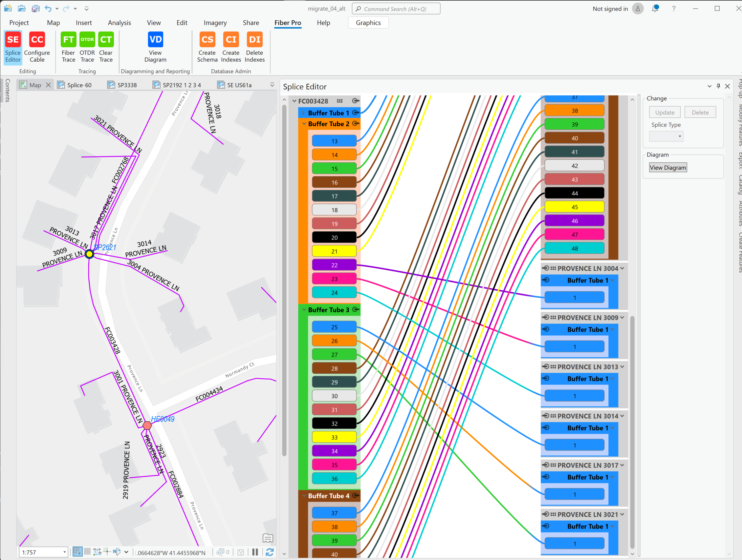Toggle connector icon on PROVENCE LN 3021

pos(545,514)
